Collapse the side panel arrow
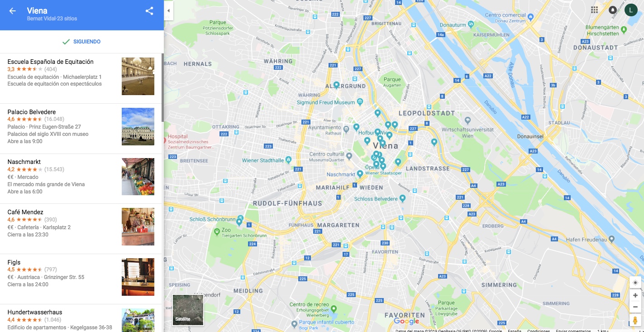 (x=168, y=10)
